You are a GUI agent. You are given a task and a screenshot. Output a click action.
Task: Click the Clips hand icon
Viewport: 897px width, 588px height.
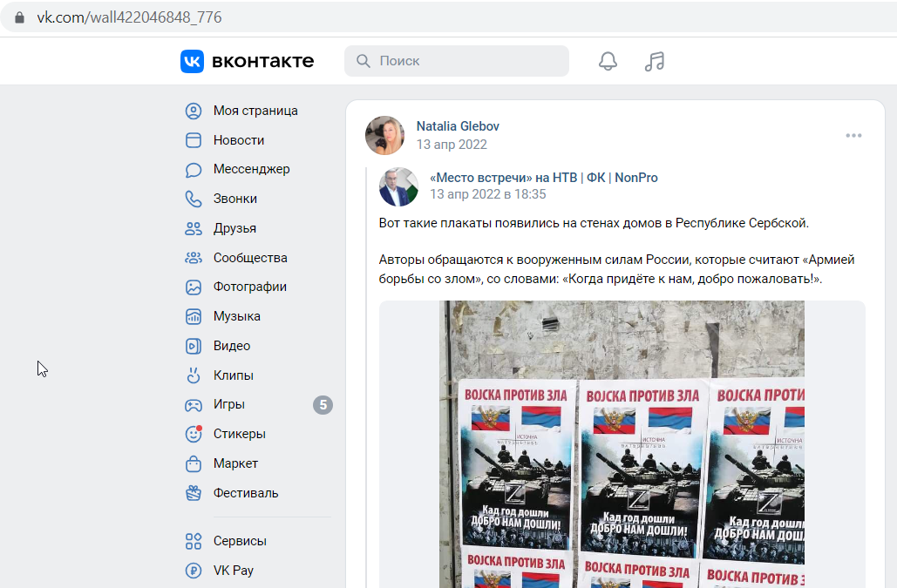194,375
